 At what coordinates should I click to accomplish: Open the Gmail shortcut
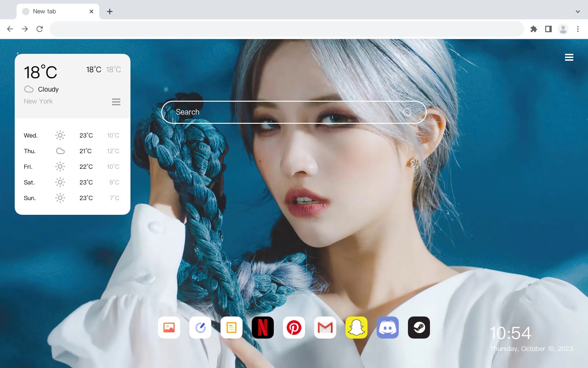[x=325, y=328]
